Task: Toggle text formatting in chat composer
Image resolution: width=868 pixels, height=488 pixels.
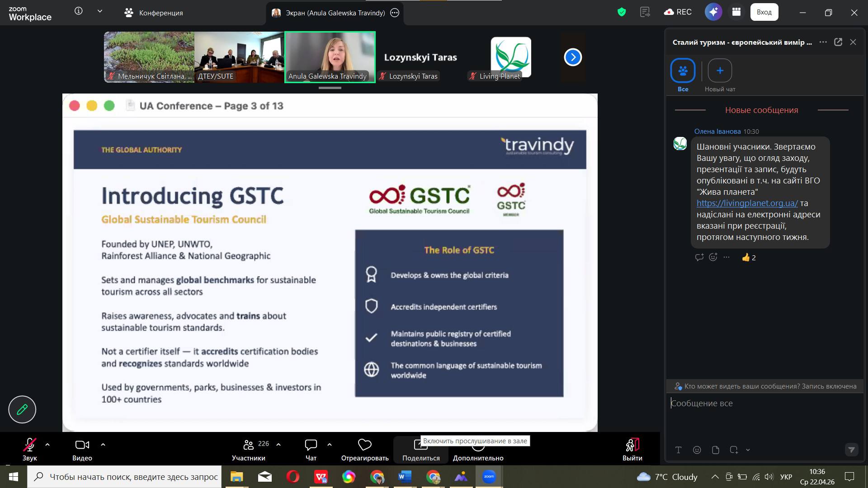Action: point(678,450)
